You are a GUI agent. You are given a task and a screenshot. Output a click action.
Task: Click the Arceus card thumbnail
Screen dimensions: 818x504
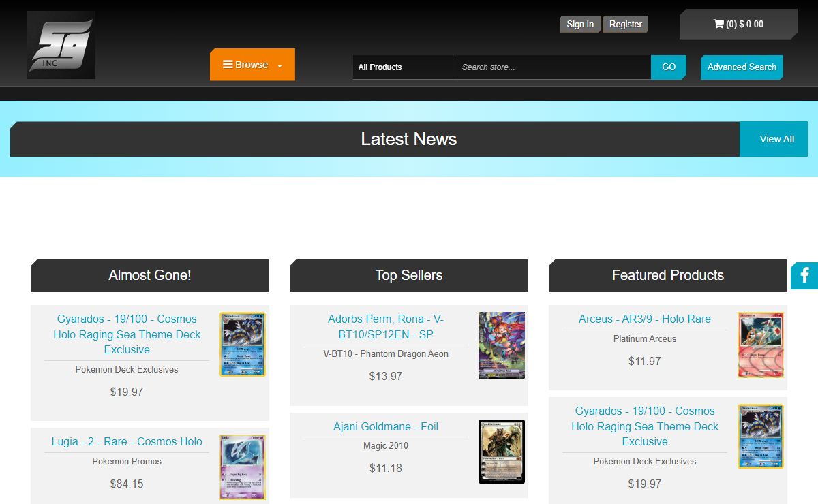tap(761, 345)
